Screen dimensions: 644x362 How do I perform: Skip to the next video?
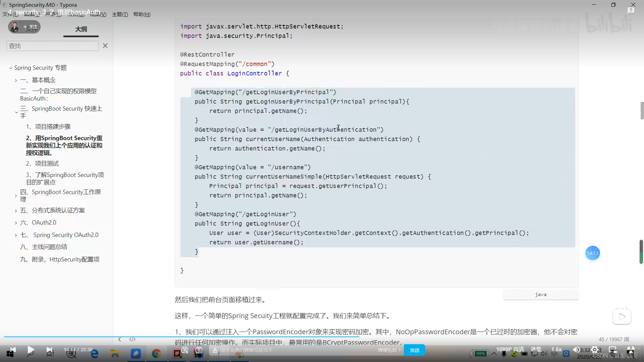49,350
